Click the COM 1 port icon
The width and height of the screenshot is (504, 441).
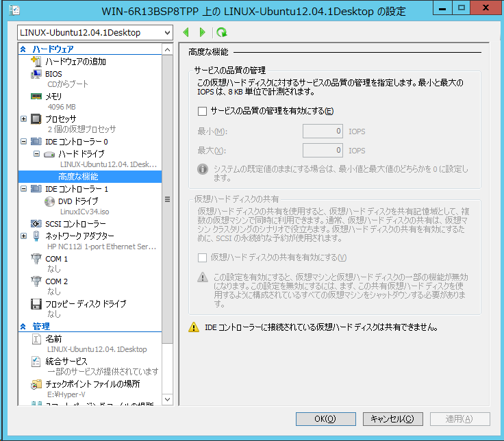36,258
